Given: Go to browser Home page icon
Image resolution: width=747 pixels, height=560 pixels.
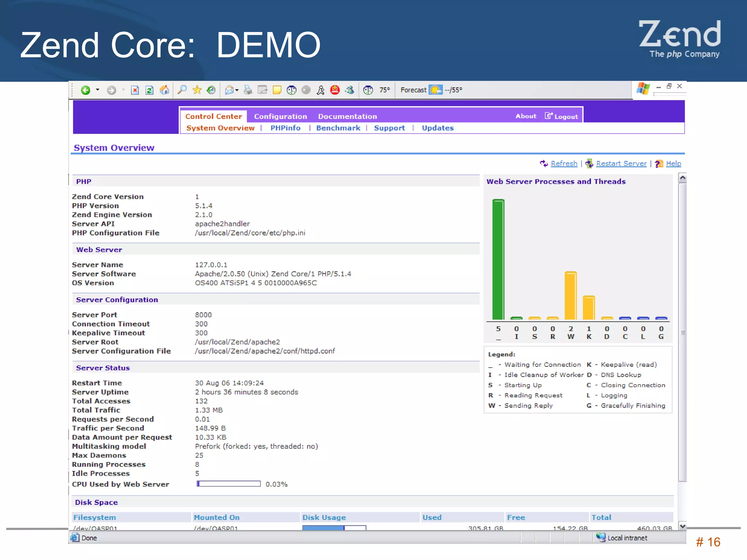Looking at the screenshot, I should point(165,90).
